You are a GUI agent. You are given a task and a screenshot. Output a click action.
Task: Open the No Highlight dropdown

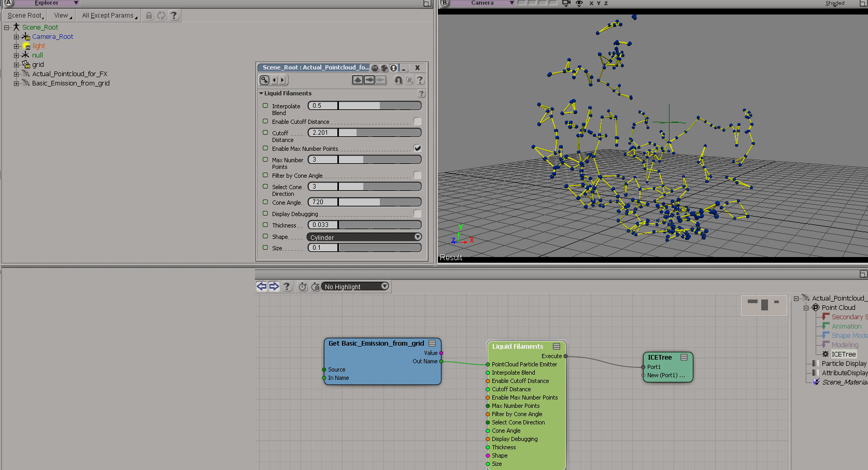pyautogui.click(x=355, y=287)
